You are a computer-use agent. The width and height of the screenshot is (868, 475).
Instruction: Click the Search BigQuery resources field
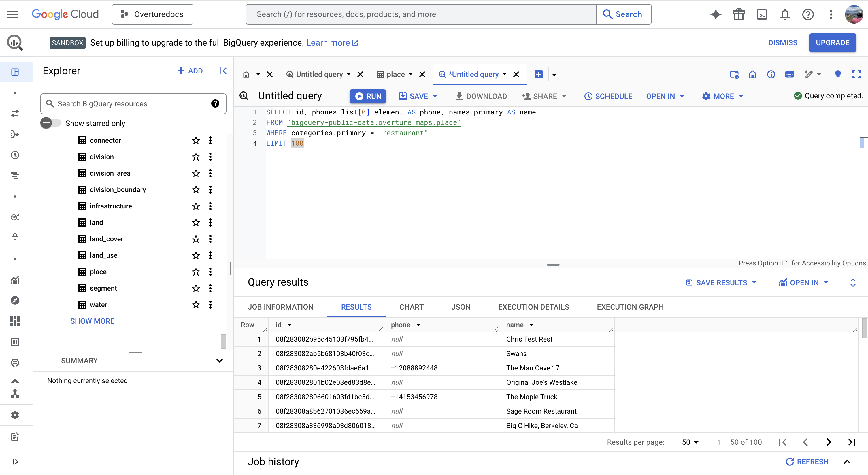[133, 103]
